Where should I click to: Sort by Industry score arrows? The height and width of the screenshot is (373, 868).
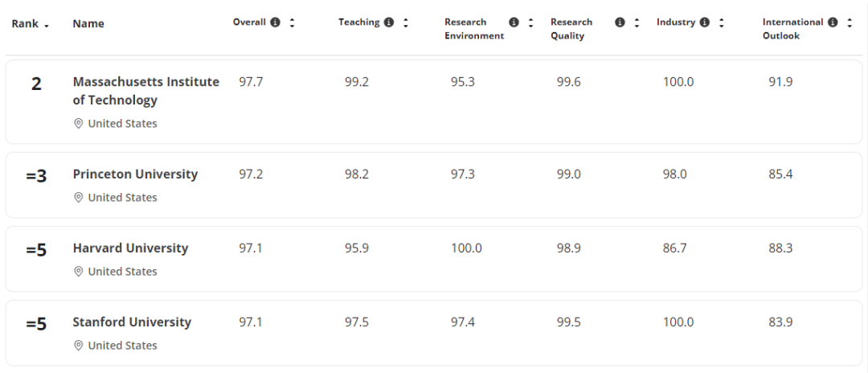(x=722, y=23)
